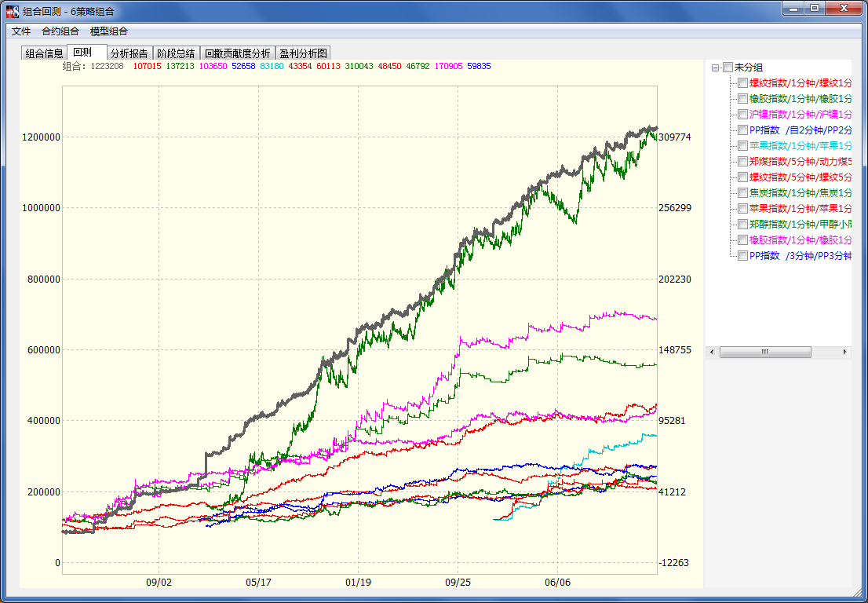This screenshot has height=603, width=868.
Task: Go to the 阶段总结 tab
Action: pyautogui.click(x=176, y=53)
